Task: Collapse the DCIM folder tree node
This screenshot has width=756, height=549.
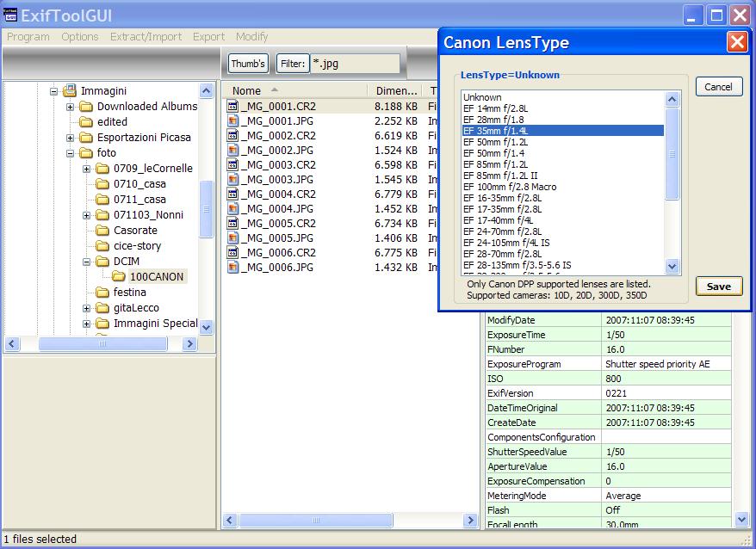Action: pyautogui.click(x=87, y=262)
